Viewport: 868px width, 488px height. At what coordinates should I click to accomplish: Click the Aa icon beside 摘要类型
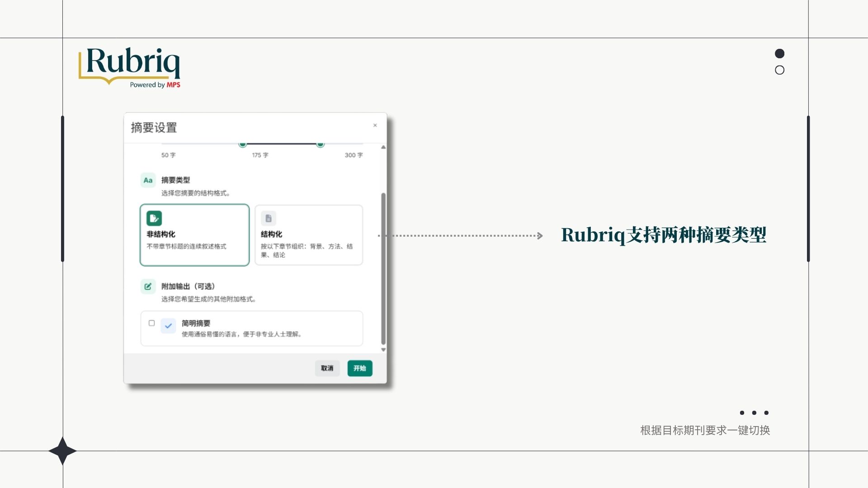pyautogui.click(x=148, y=180)
